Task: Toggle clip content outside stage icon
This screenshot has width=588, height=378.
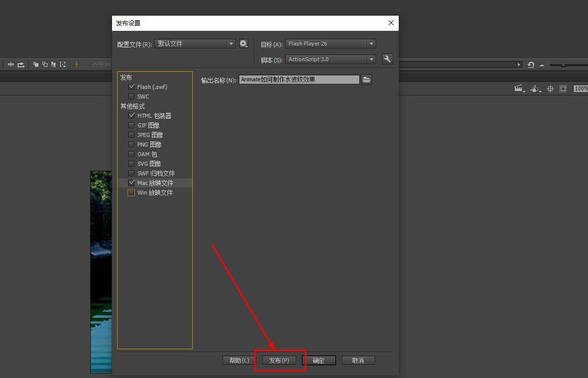Action: coord(563,88)
